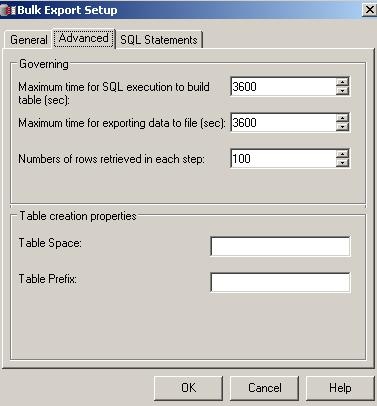Click the Numbers of rows retrieved label
The height and width of the screenshot is (406, 377).
tap(111, 159)
